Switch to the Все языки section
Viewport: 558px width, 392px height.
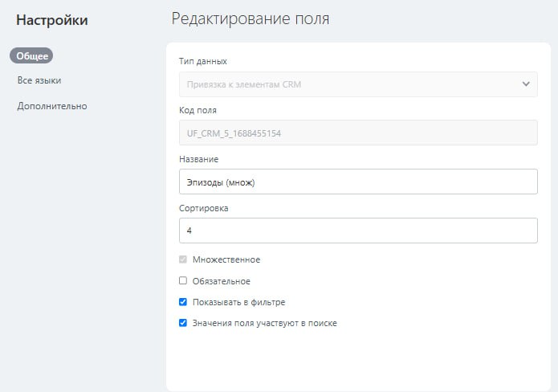[x=39, y=80]
